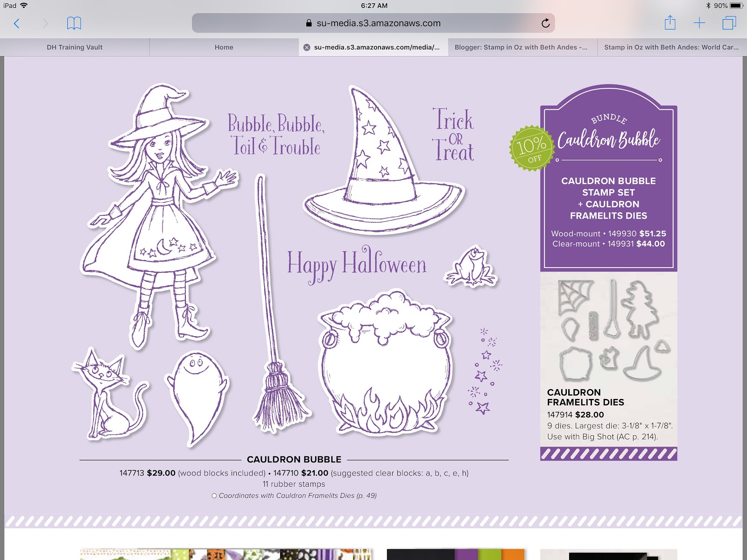Tap the Cauldron Bubble bundle title
The height and width of the screenshot is (560, 747).
coord(608,139)
